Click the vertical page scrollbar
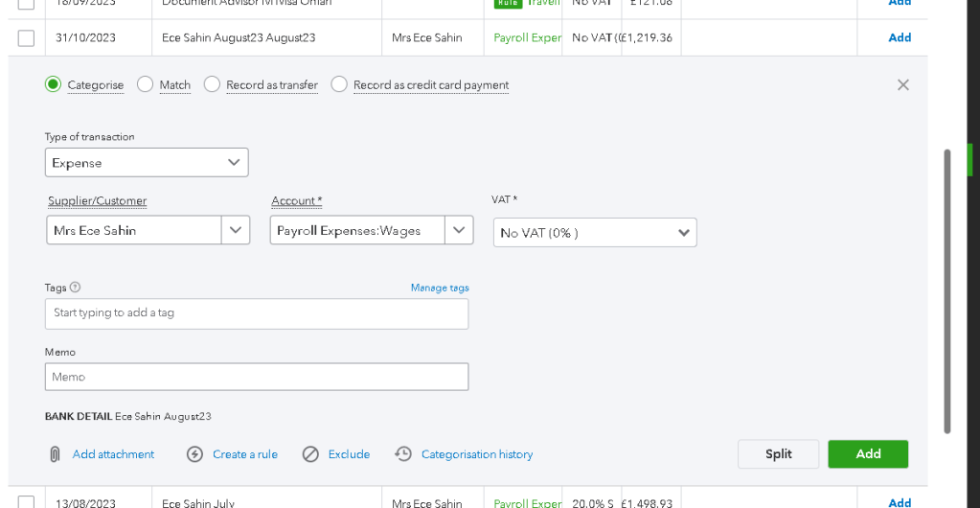Image resolution: width=980 pixels, height=508 pixels. click(x=946, y=291)
